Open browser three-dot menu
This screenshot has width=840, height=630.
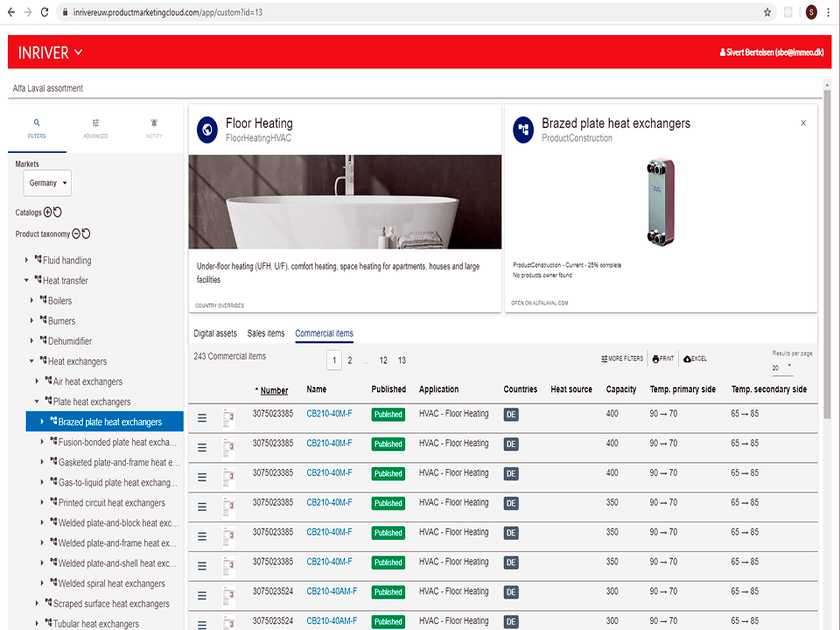coord(828,12)
